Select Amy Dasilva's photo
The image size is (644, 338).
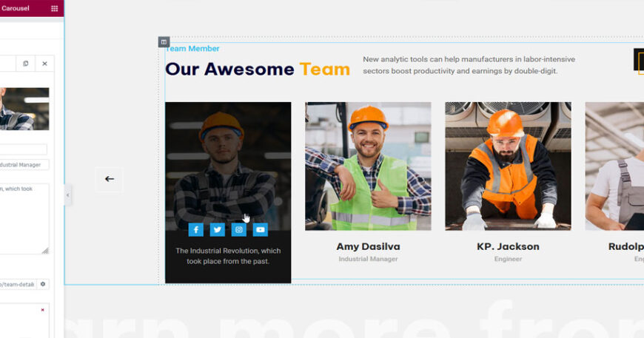[x=368, y=166]
